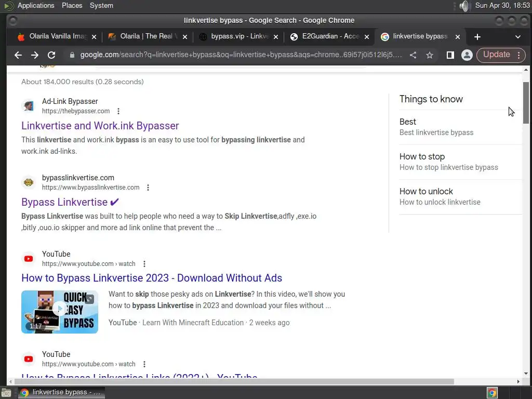Click the second YouTube result favicon
The image size is (532, 399).
click(x=29, y=359)
